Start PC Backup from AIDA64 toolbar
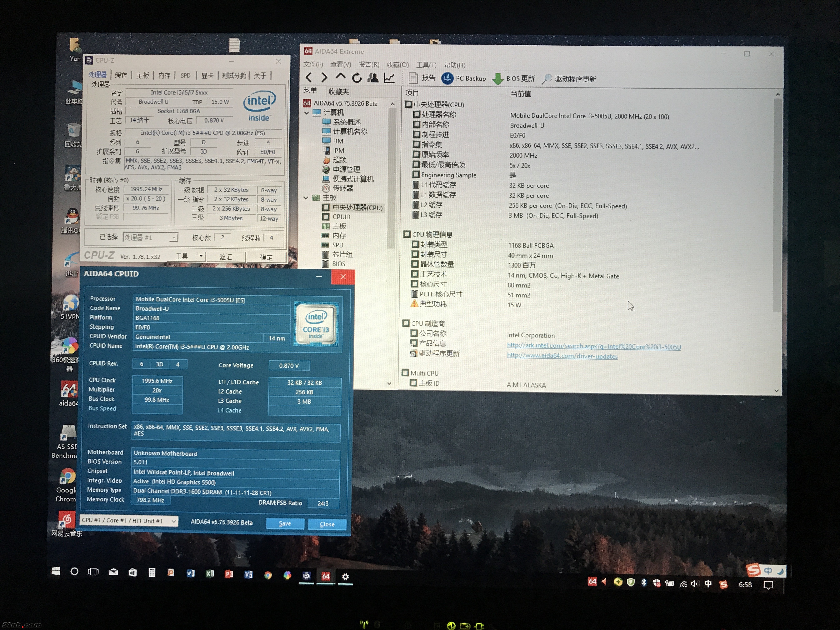Screen dimensions: 840x630 pyautogui.click(x=464, y=79)
